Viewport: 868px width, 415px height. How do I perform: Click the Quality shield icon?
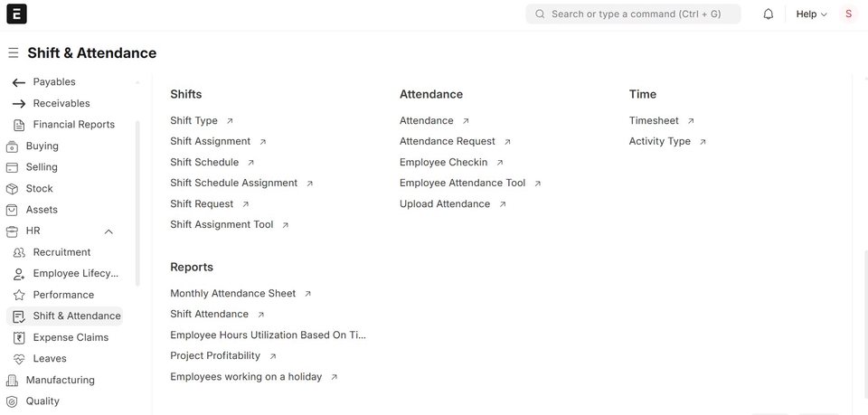click(12, 401)
